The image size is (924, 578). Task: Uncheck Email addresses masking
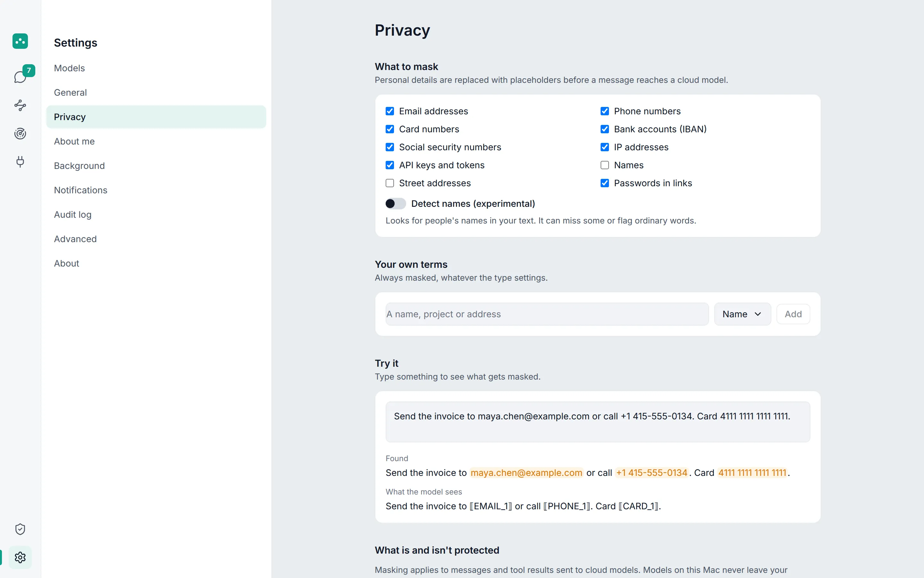coord(390,111)
